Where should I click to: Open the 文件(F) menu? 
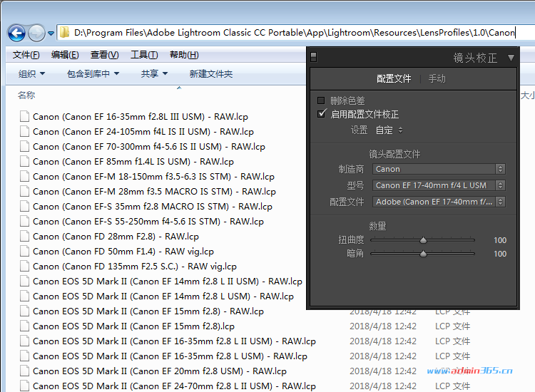point(26,55)
